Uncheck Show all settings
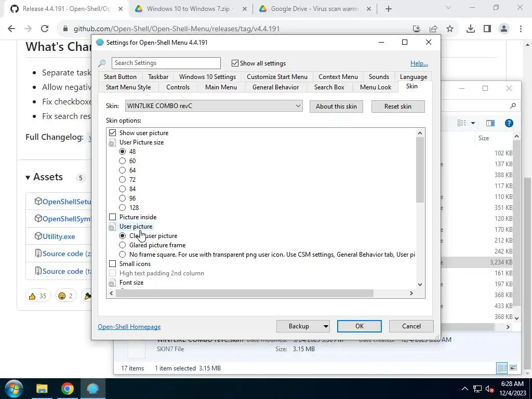 coord(235,63)
